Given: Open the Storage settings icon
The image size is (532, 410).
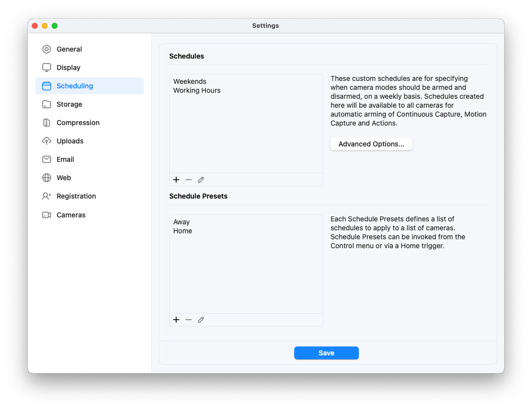Looking at the screenshot, I should point(46,104).
